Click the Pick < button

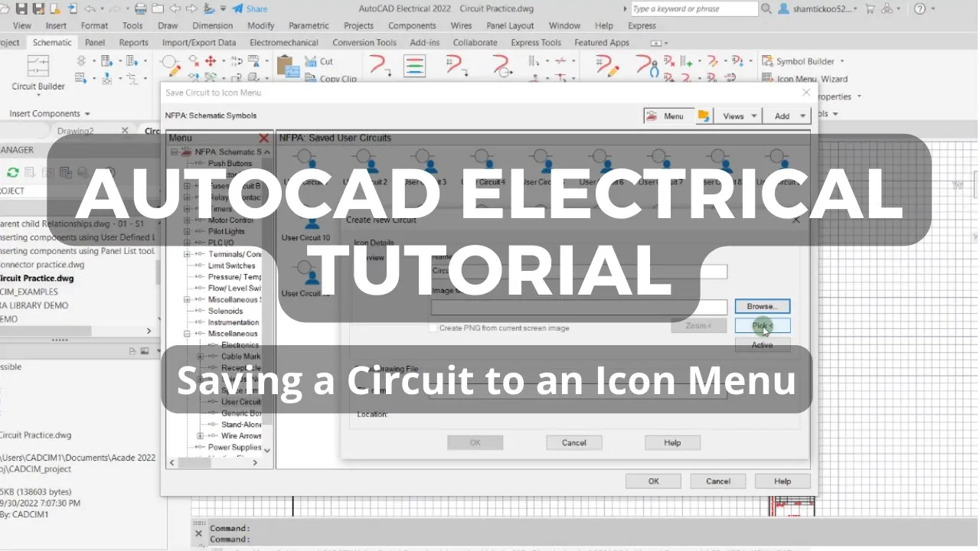[762, 326]
